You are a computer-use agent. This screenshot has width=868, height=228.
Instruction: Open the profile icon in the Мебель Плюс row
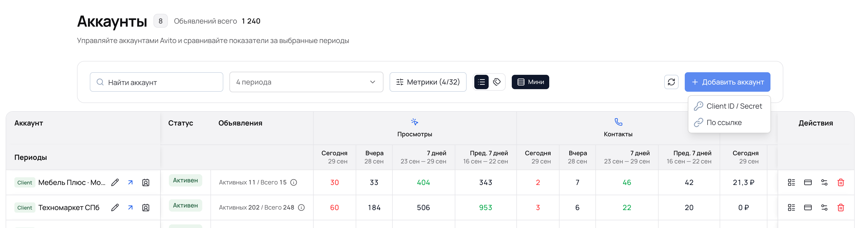[x=146, y=183]
